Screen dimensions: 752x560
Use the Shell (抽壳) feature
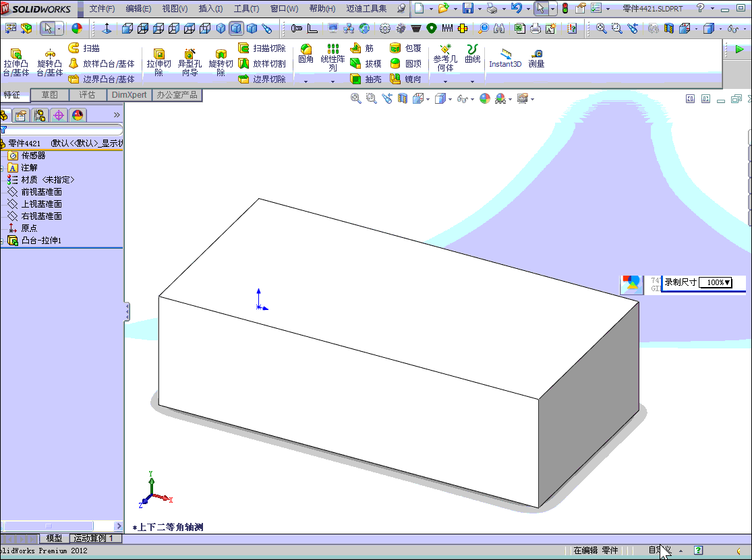click(x=366, y=79)
